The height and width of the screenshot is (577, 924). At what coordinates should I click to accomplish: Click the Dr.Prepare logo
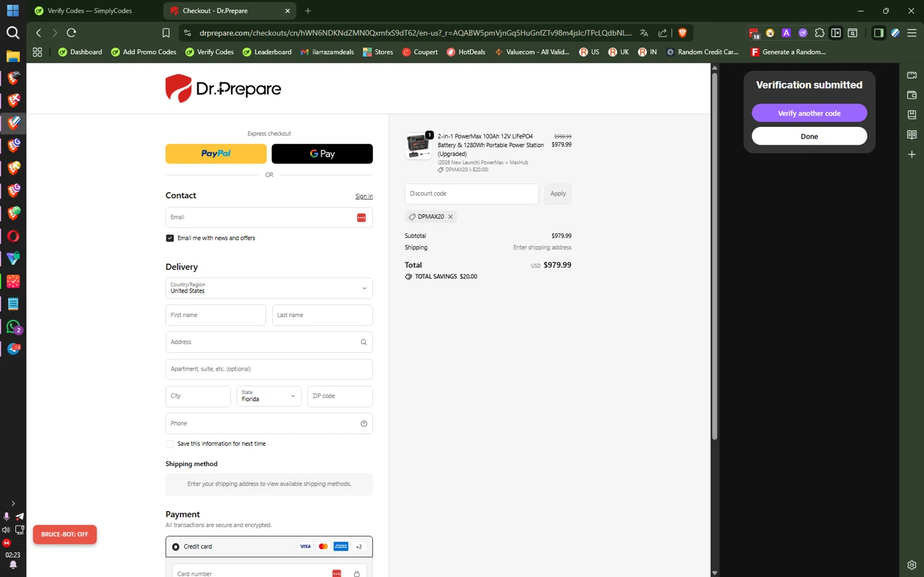point(223,89)
